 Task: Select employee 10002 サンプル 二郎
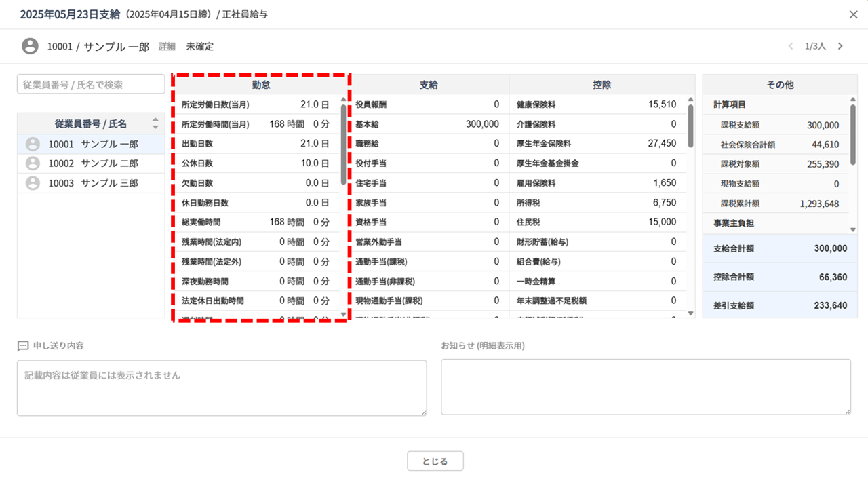pos(91,163)
